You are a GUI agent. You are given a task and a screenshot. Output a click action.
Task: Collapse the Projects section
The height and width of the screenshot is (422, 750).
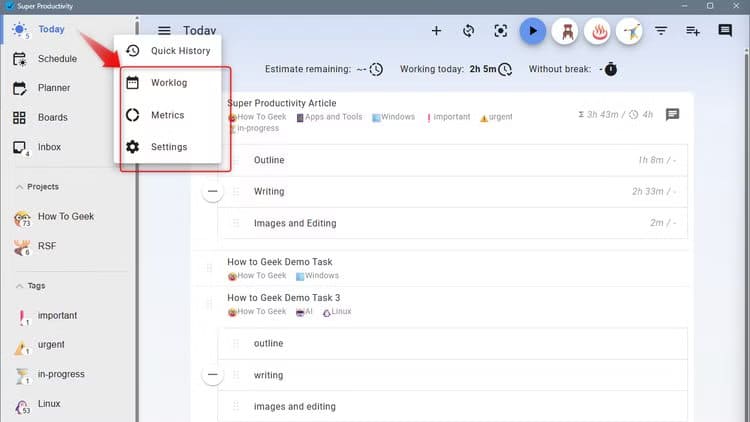click(37, 187)
